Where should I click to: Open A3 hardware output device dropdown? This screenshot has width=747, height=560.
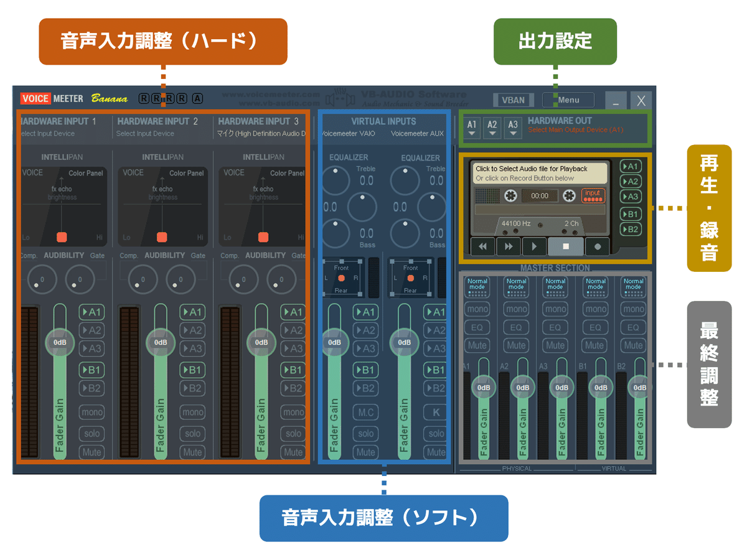513,127
